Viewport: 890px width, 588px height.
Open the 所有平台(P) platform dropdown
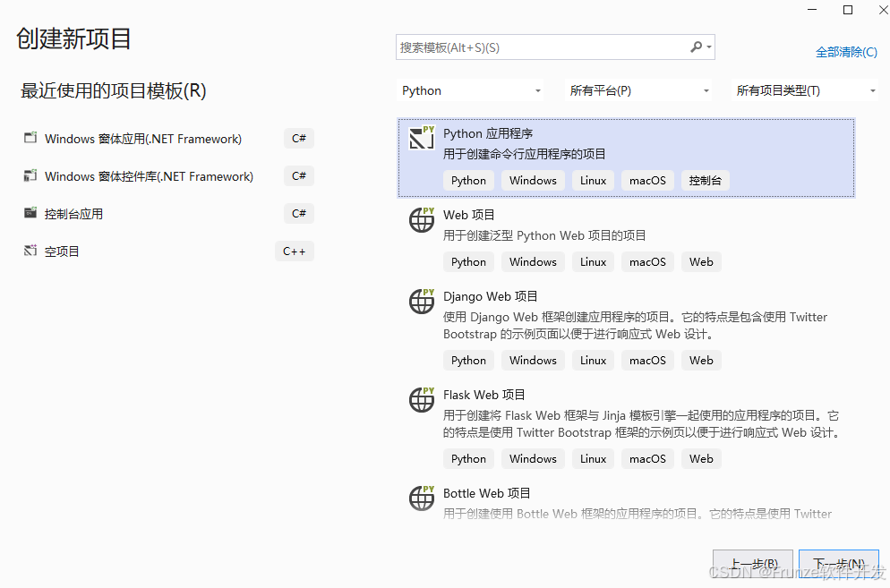(638, 90)
